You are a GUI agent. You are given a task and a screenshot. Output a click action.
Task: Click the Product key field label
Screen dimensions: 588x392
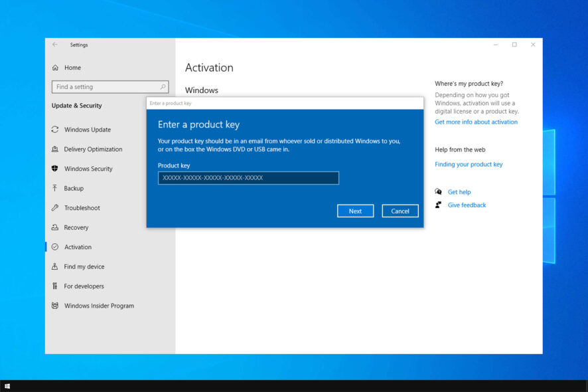click(174, 165)
